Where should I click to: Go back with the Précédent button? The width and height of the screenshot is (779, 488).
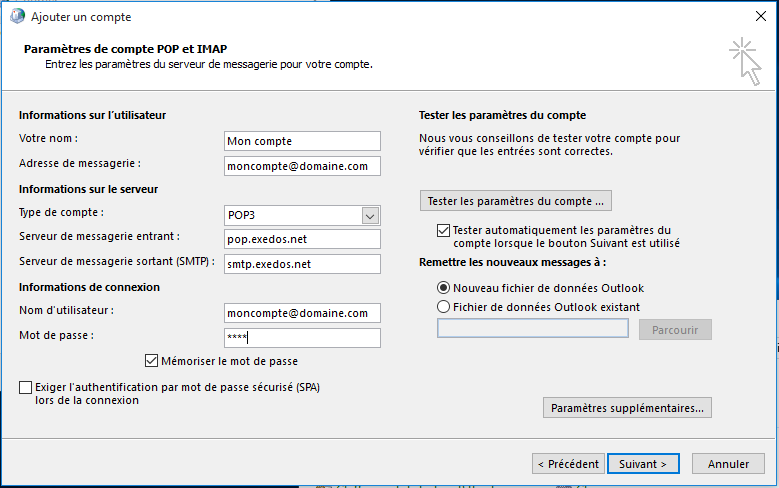click(x=567, y=464)
